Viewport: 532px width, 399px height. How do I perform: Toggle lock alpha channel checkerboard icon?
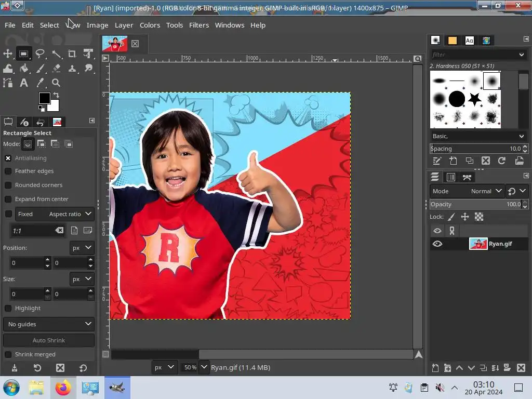click(479, 217)
